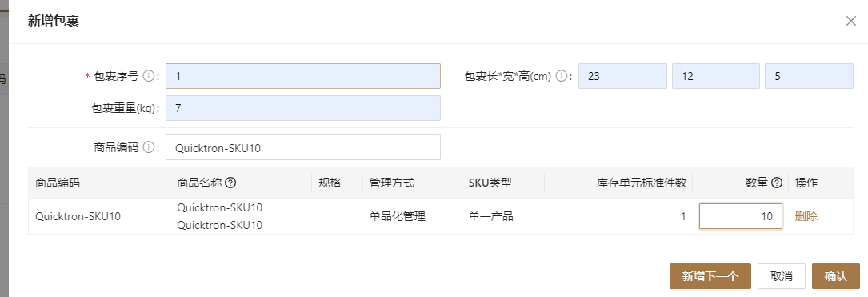Click package length field showing 23
868x297 pixels.
pos(622,76)
